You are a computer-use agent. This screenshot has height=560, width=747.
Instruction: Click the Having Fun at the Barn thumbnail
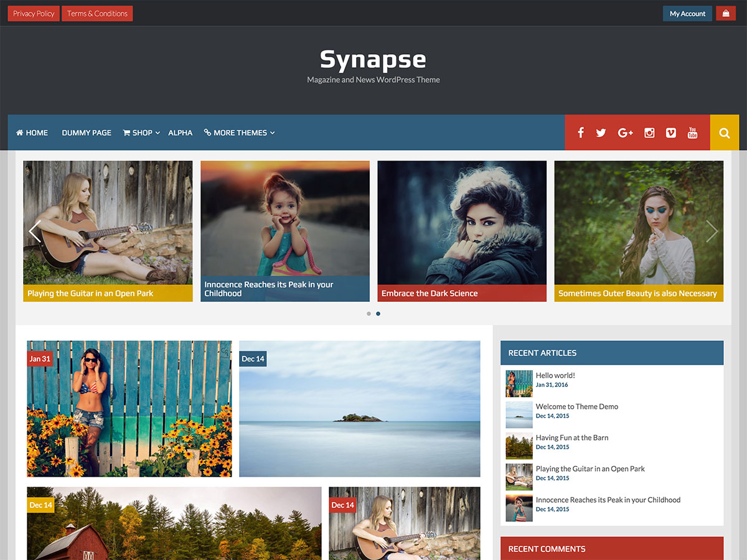519,446
